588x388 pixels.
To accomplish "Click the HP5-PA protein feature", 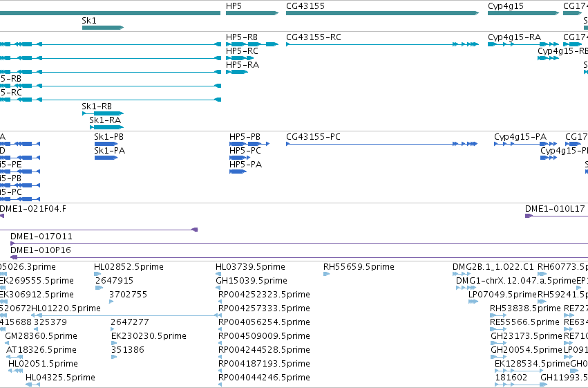I will tap(238, 172).
